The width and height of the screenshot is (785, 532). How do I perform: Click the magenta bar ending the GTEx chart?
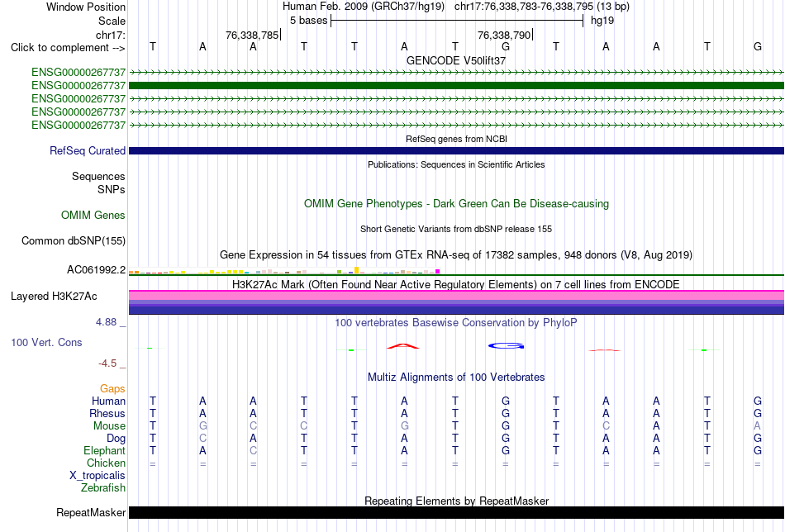click(438, 272)
